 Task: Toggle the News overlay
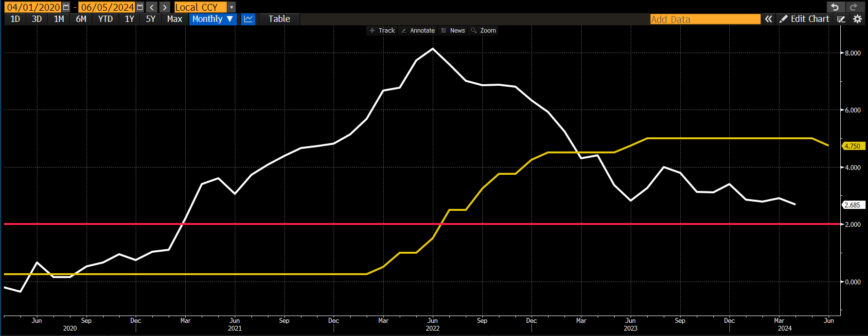453,30
